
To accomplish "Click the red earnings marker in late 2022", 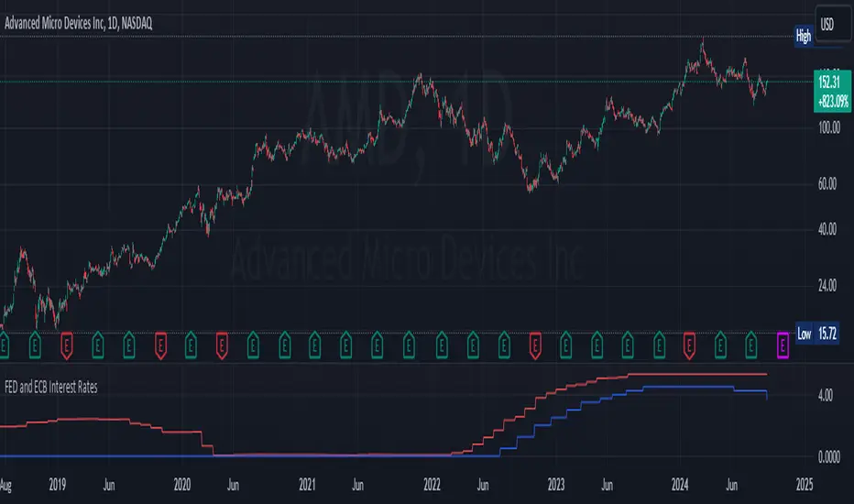I will [x=535, y=345].
